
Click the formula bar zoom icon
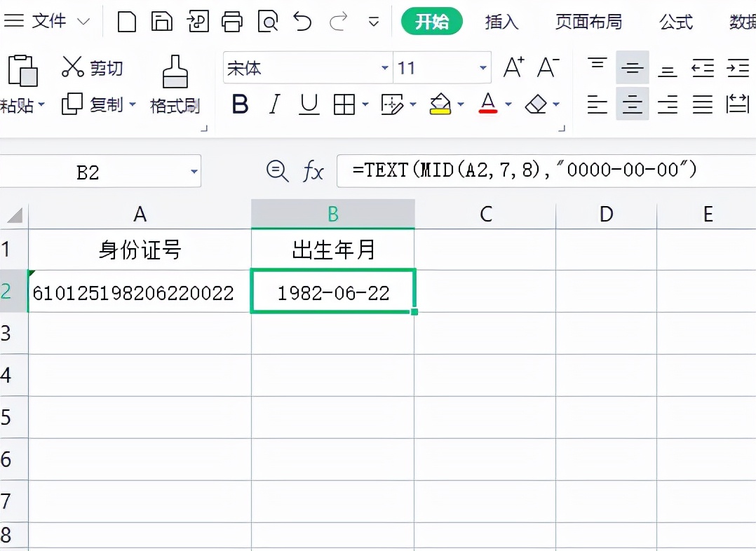click(277, 171)
